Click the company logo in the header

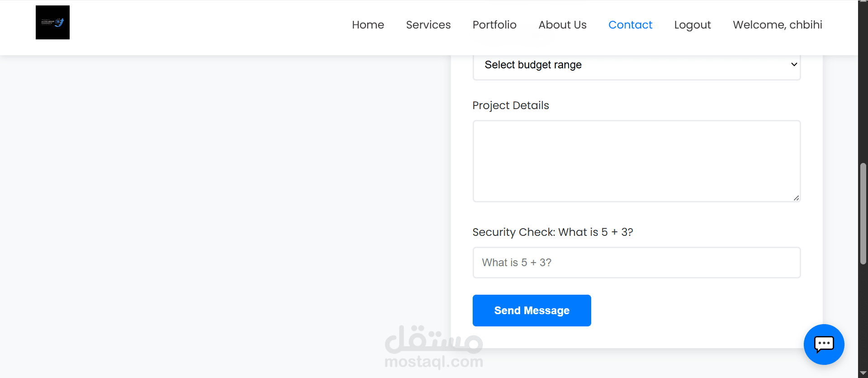coord(52,22)
